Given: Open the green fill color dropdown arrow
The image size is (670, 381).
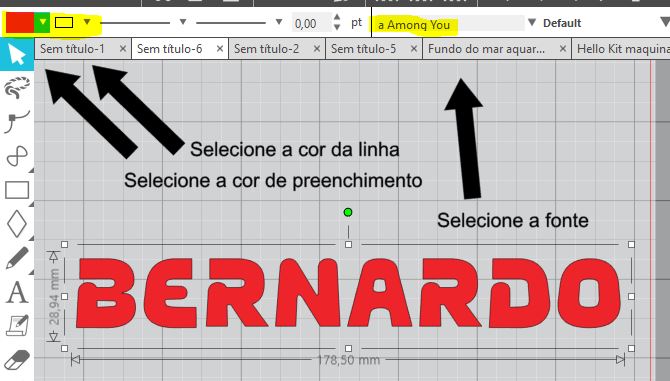Looking at the screenshot, I should (42, 23).
